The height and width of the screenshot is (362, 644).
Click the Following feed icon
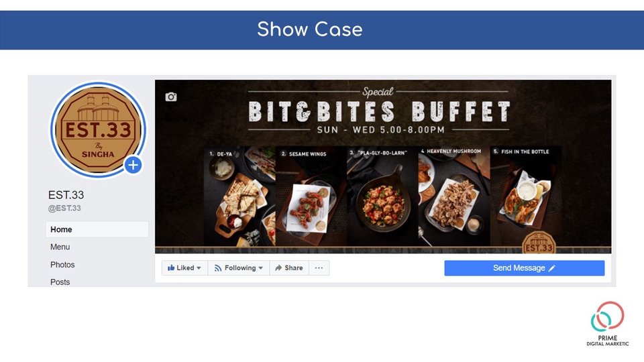click(x=218, y=268)
